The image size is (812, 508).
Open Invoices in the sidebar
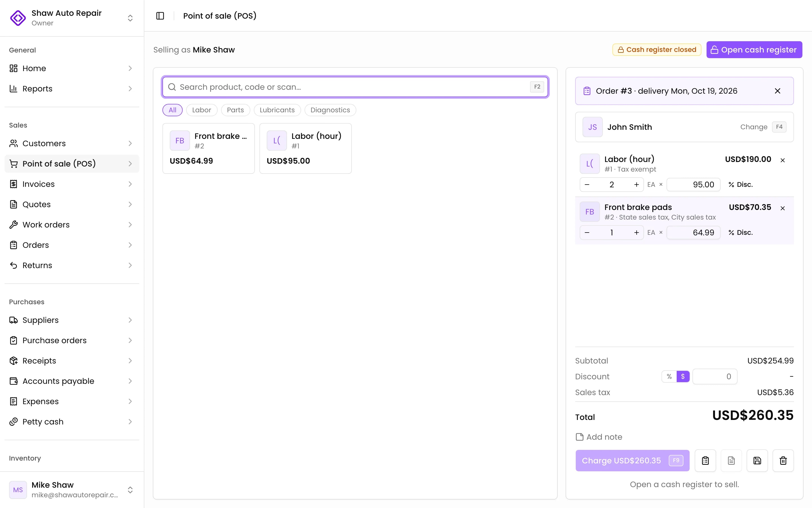tap(72, 184)
